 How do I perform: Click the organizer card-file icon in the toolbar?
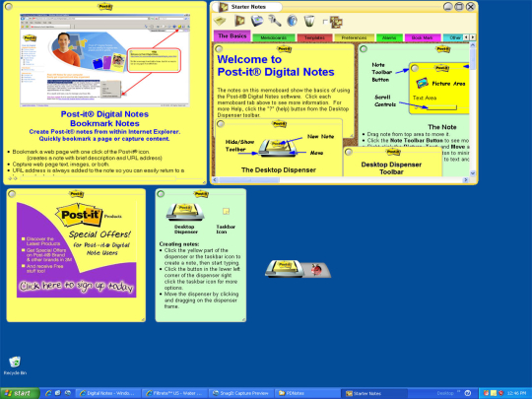pos(257,21)
